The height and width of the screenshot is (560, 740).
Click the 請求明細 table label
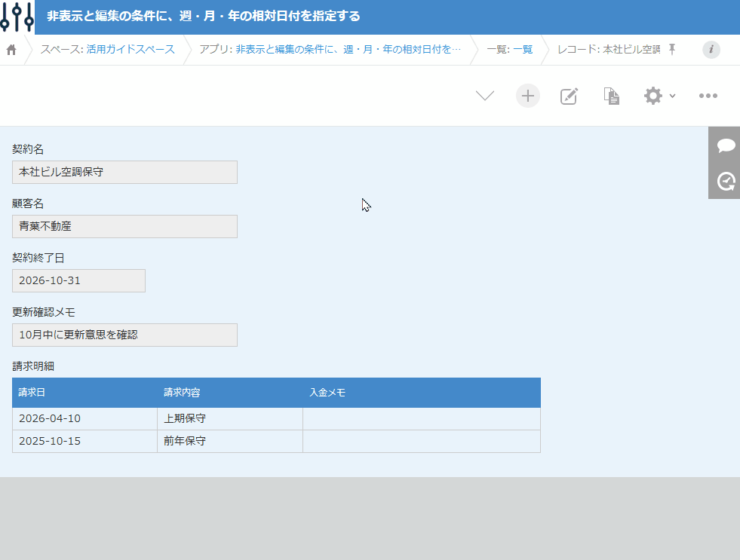point(33,366)
